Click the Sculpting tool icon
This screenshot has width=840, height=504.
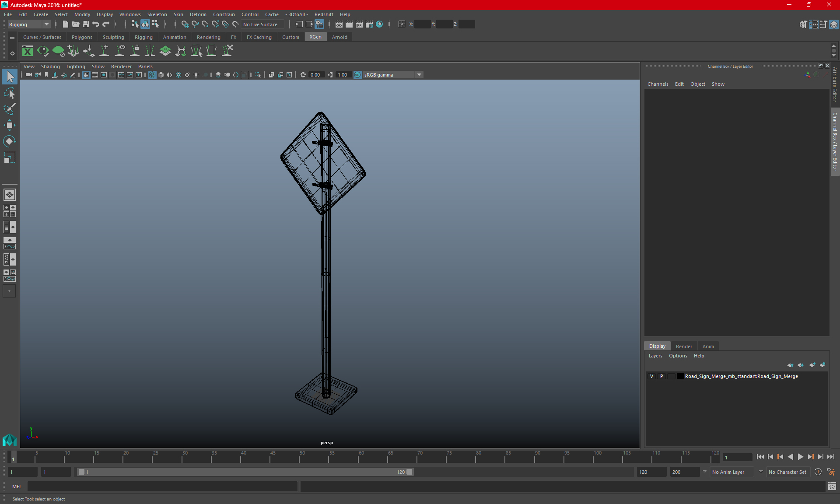[112, 37]
